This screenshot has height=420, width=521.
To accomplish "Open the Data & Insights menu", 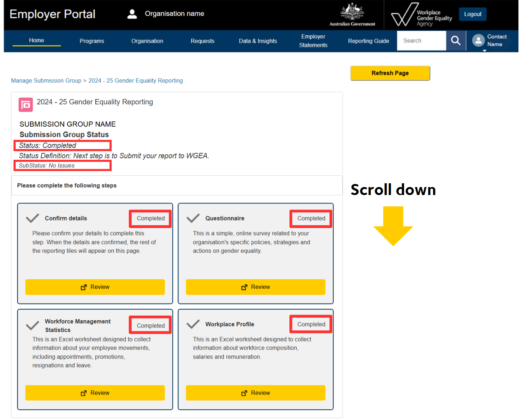I will [x=258, y=41].
